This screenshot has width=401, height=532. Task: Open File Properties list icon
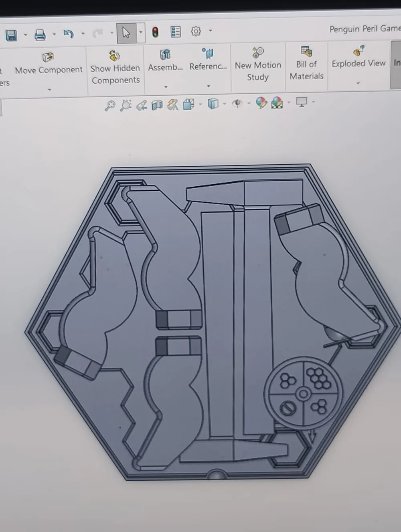(x=176, y=32)
